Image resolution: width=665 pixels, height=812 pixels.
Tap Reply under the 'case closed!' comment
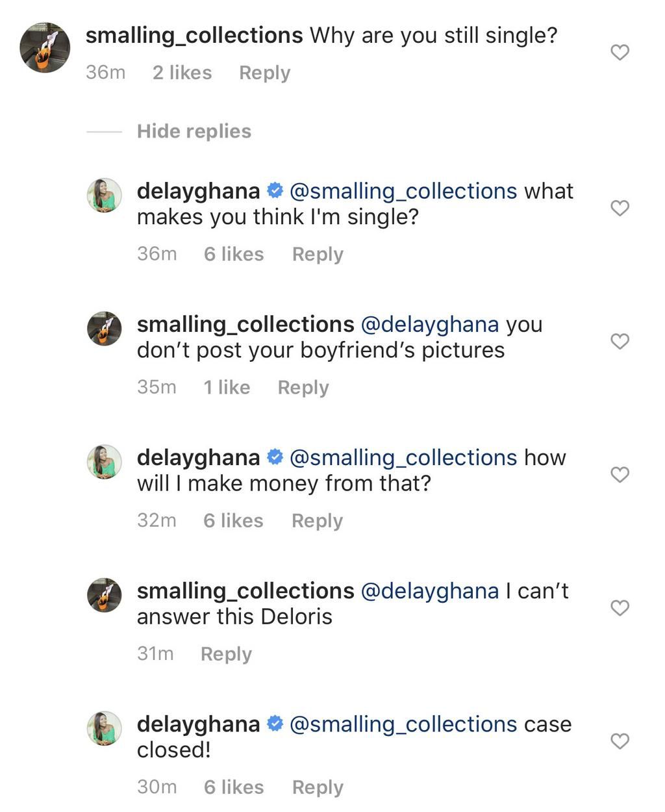pyautogui.click(x=317, y=787)
